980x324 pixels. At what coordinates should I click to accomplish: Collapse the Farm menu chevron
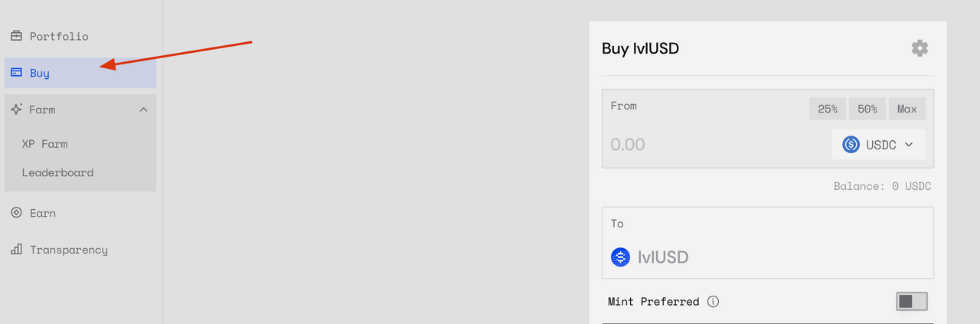(143, 110)
